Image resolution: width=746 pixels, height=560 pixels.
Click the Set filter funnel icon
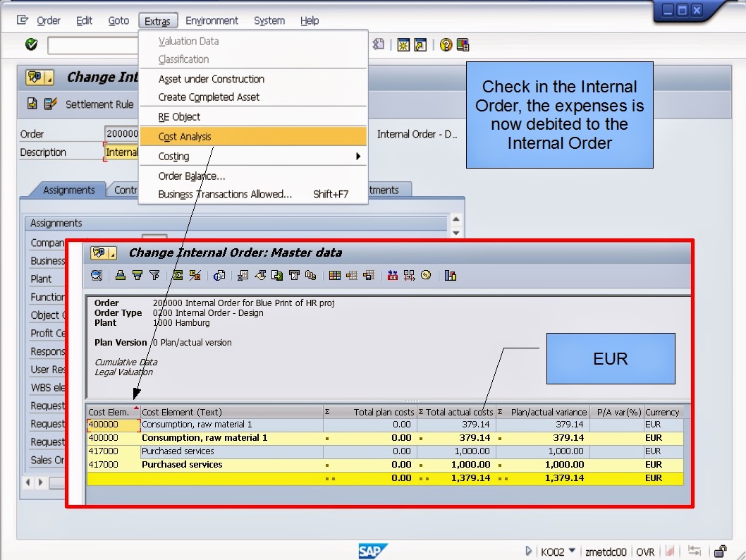pyautogui.click(x=154, y=276)
